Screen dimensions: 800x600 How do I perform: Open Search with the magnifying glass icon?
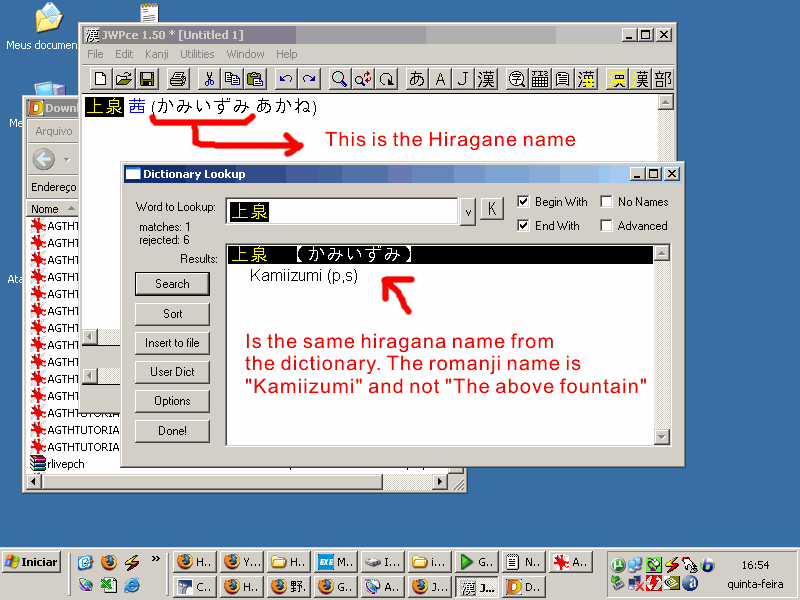pyautogui.click(x=339, y=79)
